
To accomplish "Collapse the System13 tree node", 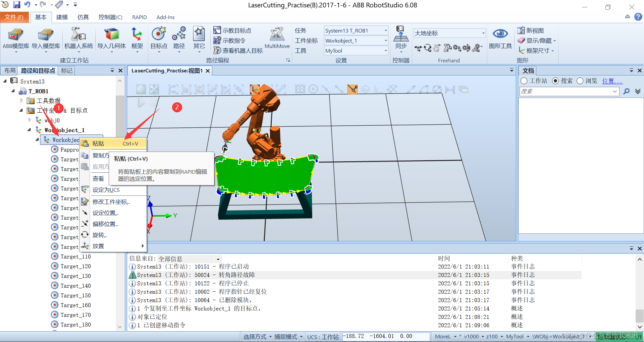I will tap(5, 81).
